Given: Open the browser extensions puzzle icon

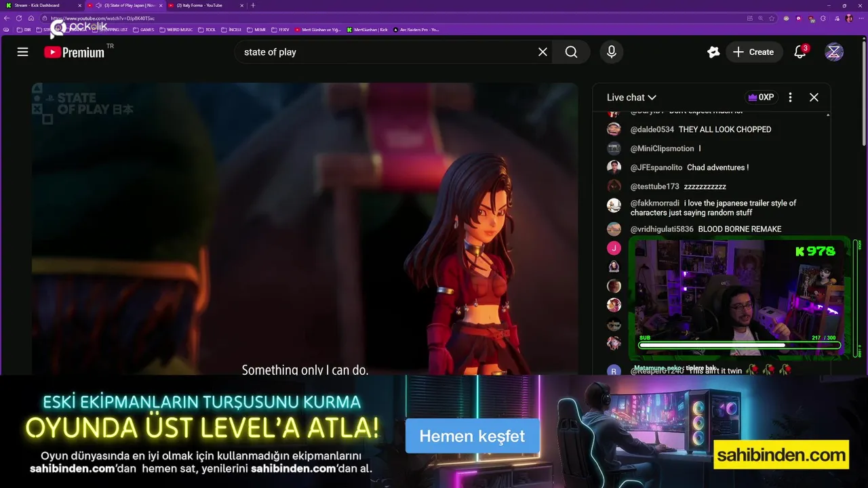Looking at the screenshot, I should click(x=823, y=18).
